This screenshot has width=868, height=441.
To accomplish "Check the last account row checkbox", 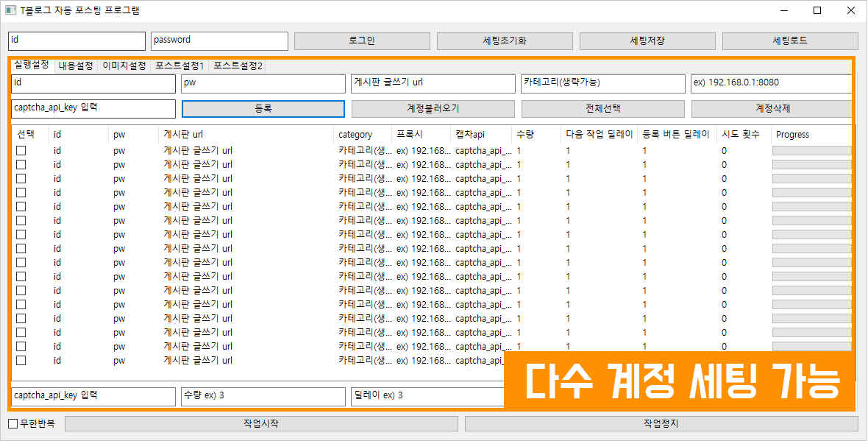I will click(21, 360).
